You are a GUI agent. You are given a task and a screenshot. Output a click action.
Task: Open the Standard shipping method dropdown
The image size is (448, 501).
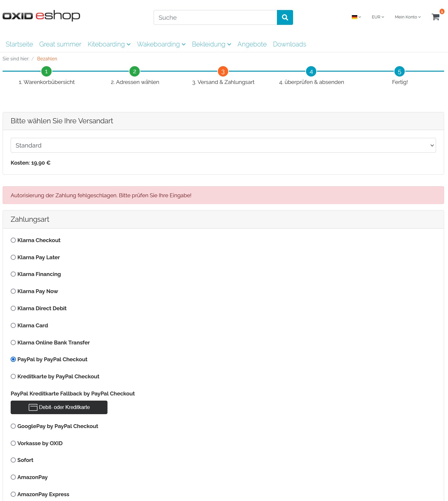(x=223, y=145)
